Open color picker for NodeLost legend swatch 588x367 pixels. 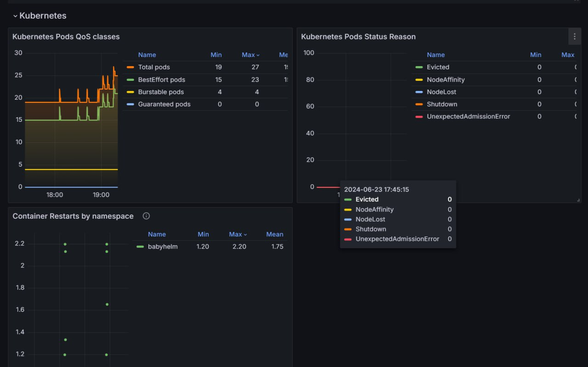pos(419,92)
